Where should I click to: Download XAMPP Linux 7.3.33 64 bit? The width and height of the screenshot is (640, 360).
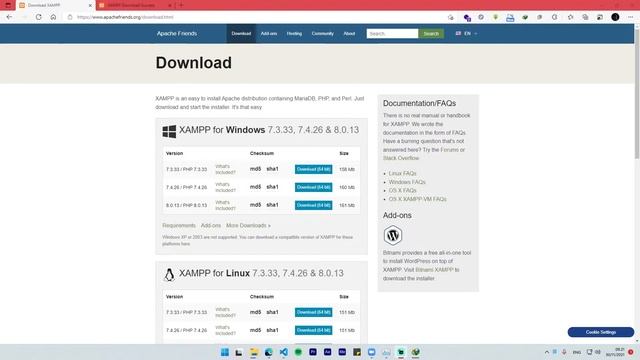click(x=313, y=312)
